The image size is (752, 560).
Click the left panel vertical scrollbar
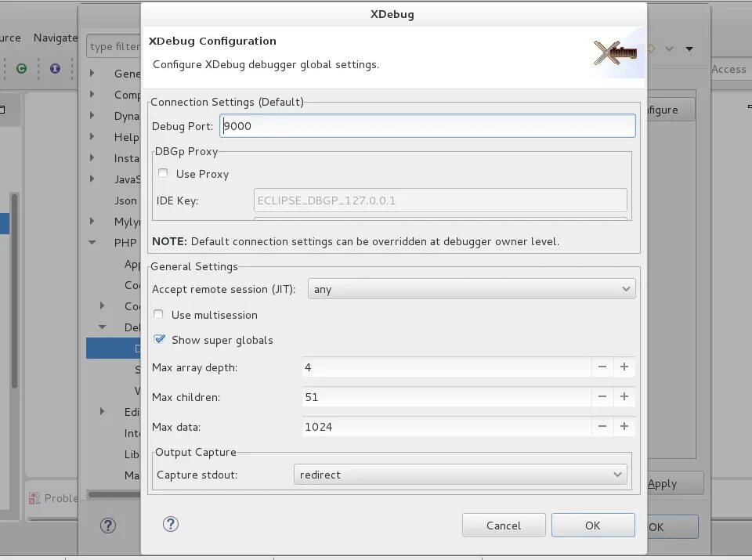click(14, 291)
